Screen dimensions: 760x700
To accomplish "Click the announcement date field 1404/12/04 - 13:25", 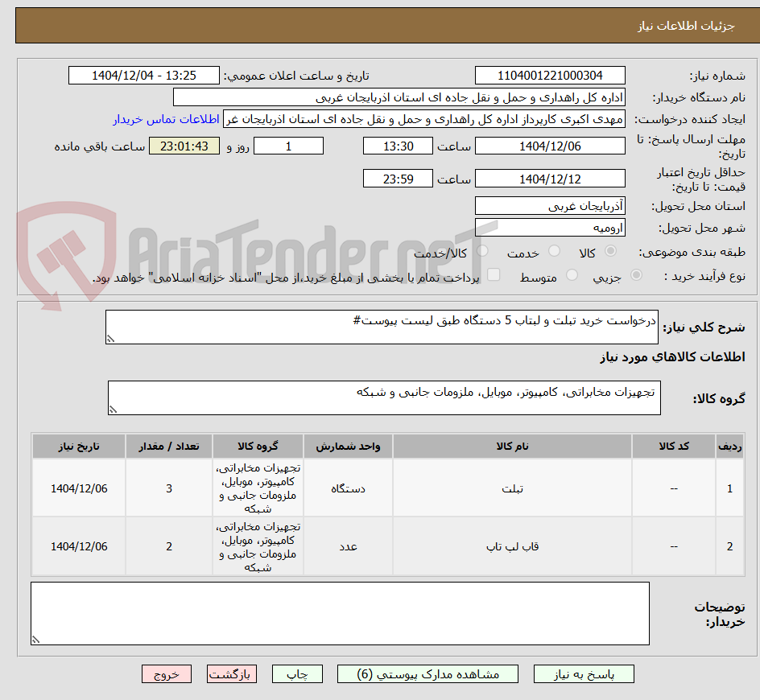I will [x=144, y=76].
